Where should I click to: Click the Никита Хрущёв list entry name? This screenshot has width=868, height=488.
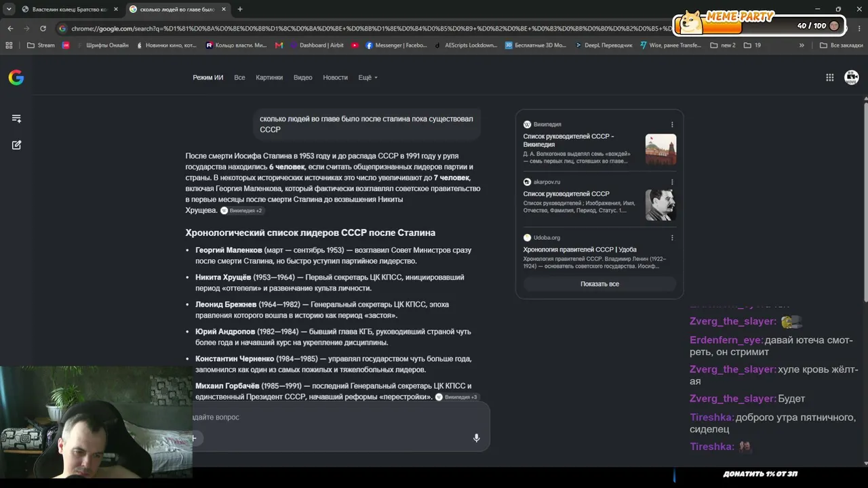pyautogui.click(x=223, y=277)
